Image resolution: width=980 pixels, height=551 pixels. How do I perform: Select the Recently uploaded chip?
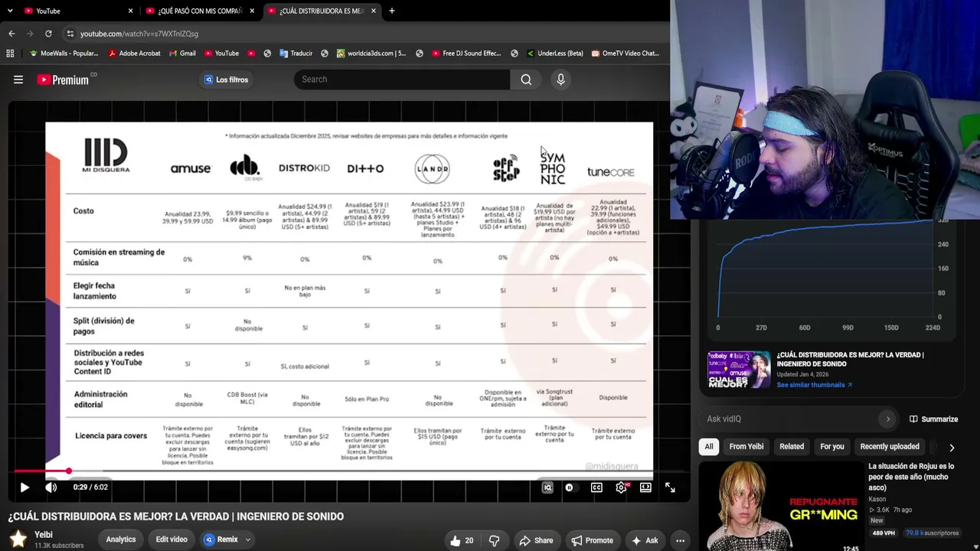pyautogui.click(x=890, y=446)
